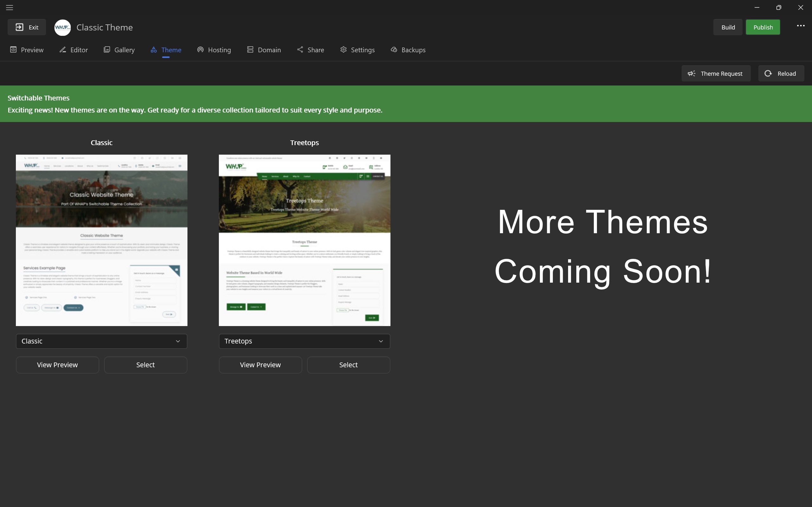
Task: Click the Build button
Action: (728, 27)
